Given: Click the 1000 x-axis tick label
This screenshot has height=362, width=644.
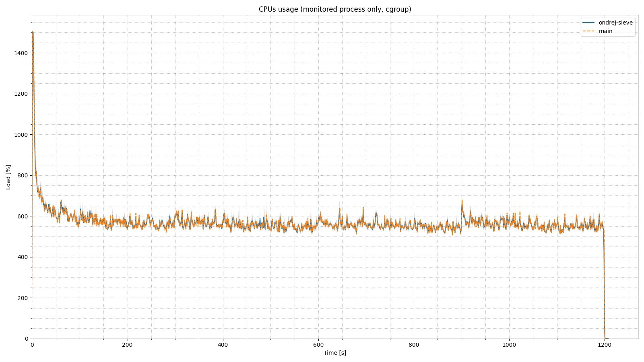Looking at the screenshot, I should click(509, 345).
